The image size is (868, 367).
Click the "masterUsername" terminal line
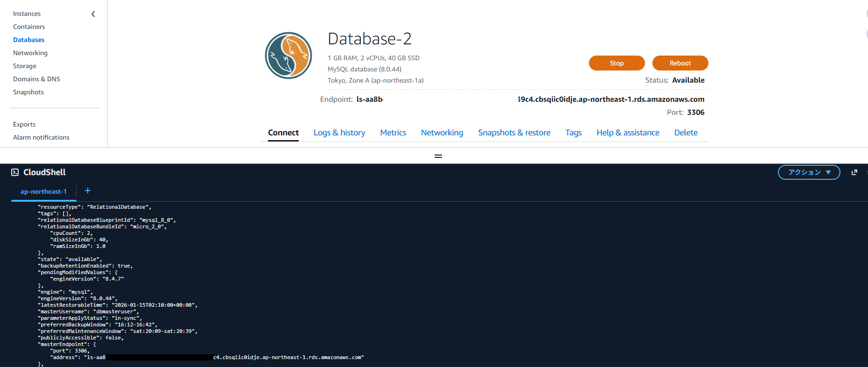tap(89, 311)
